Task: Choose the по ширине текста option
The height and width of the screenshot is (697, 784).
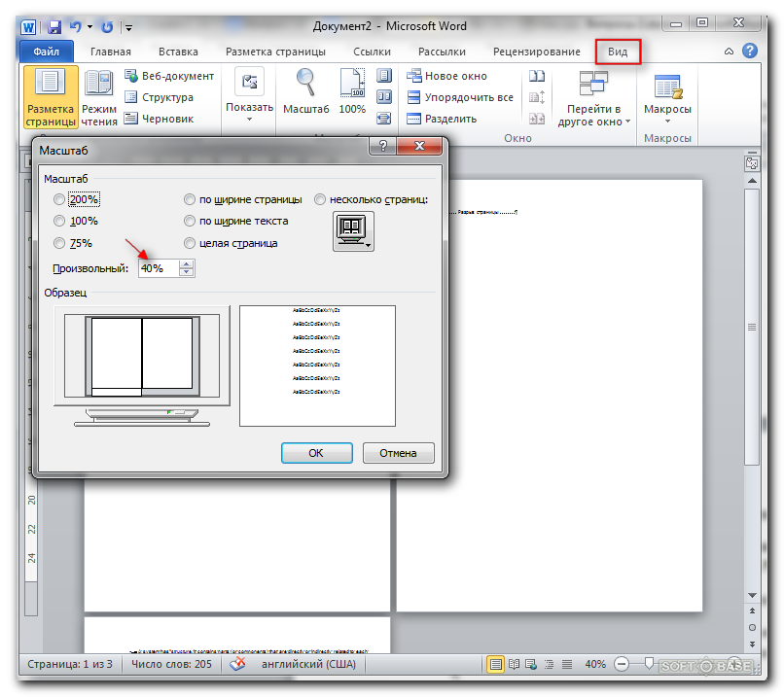Action: coord(189,221)
